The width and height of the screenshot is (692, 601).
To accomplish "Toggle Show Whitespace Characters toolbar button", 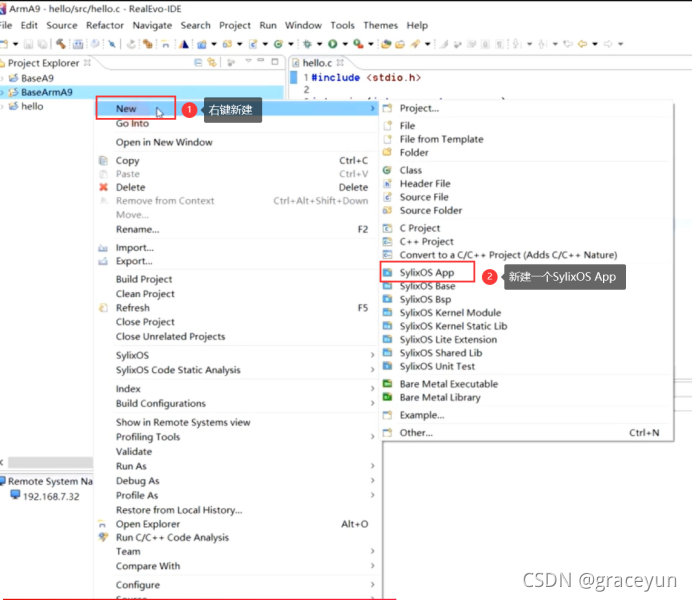I will click(x=499, y=44).
